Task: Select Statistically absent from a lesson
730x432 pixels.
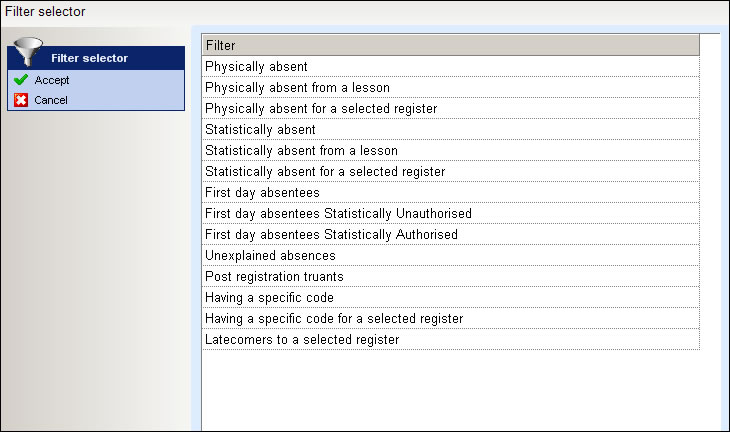Action: pyautogui.click(x=451, y=150)
